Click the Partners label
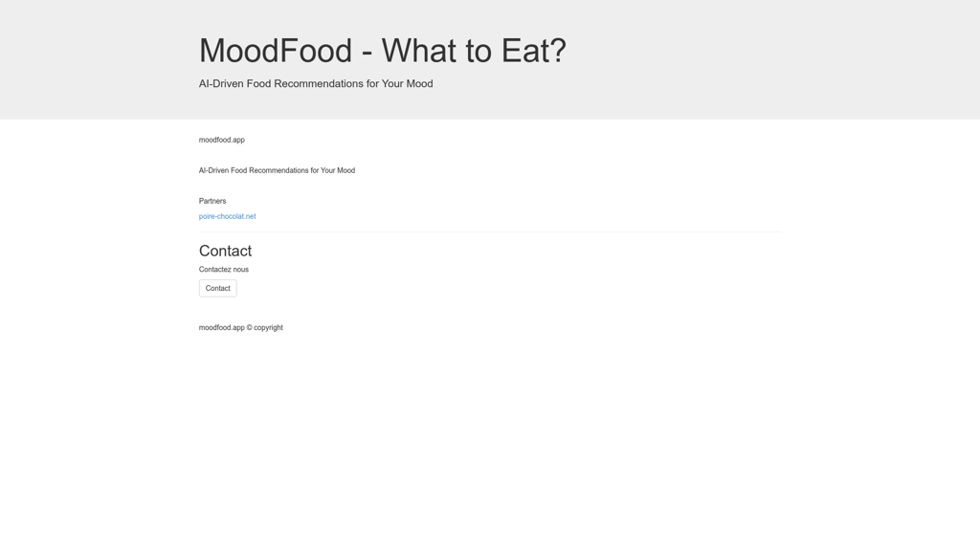Image resolution: width=980 pixels, height=551 pixels. 212,201
